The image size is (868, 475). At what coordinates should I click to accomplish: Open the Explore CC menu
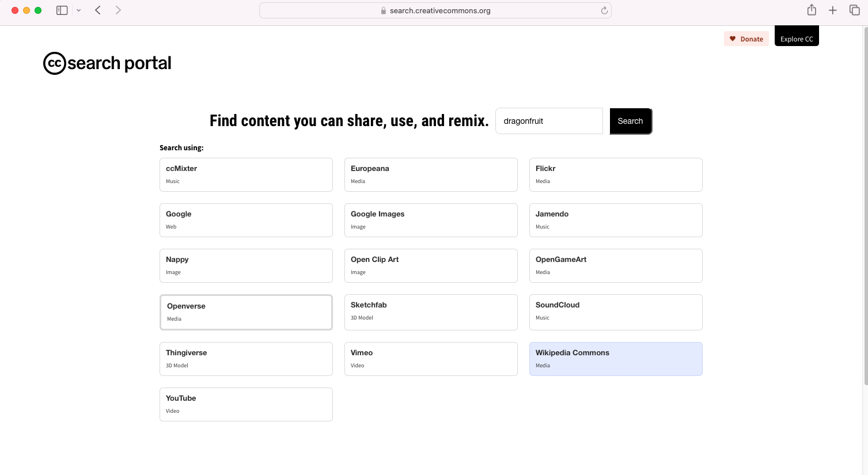click(x=797, y=36)
